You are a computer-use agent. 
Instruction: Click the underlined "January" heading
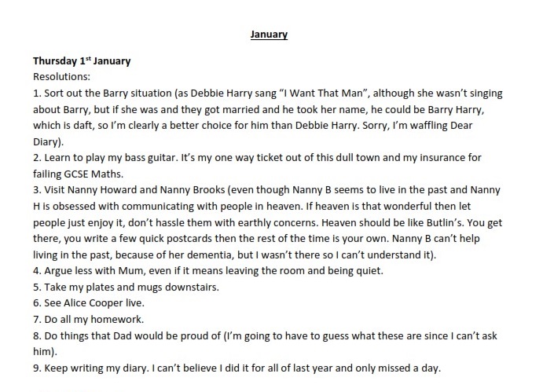[x=269, y=35]
